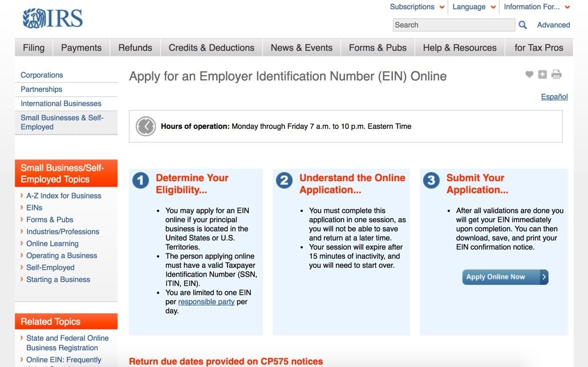
Task: Open the Language dropdown
Action: 474,7
